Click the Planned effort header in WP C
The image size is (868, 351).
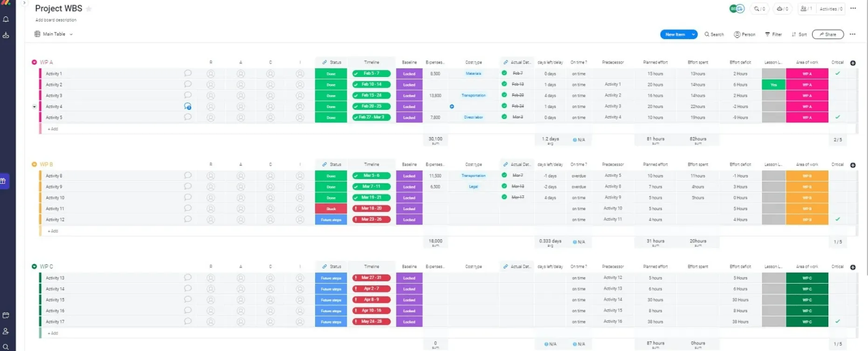[x=655, y=267]
